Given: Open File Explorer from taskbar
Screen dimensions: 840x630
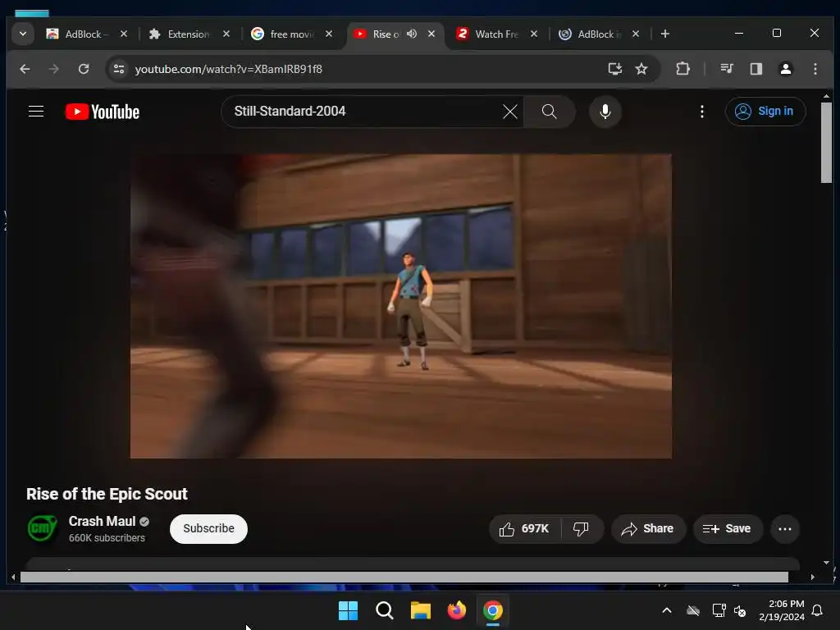Looking at the screenshot, I should coord(421,610).
